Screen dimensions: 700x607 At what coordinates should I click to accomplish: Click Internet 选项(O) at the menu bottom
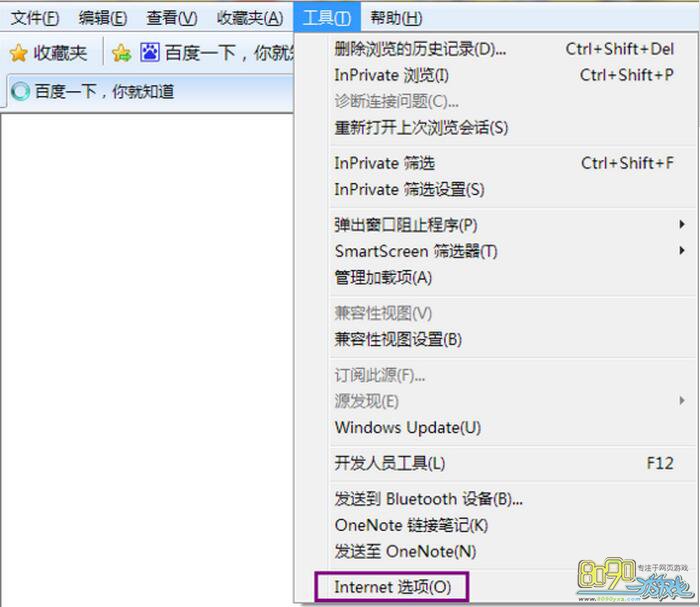392,587
